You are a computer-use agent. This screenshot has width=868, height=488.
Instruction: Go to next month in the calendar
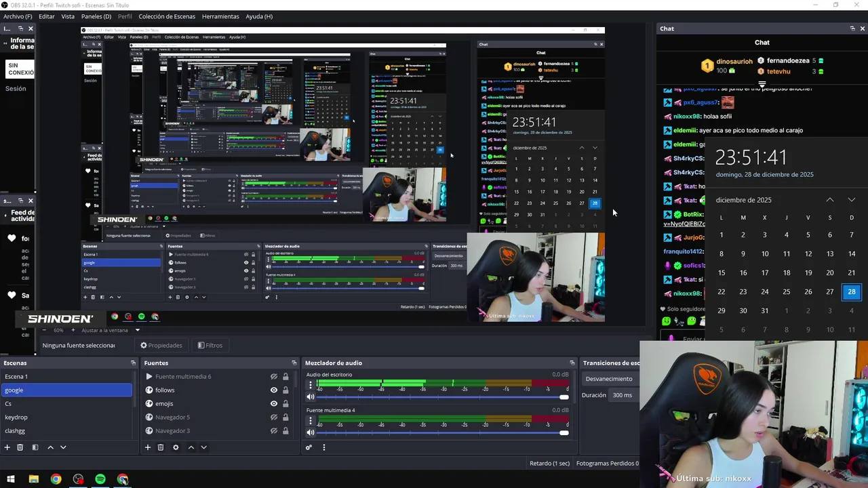tap(852, 200)
